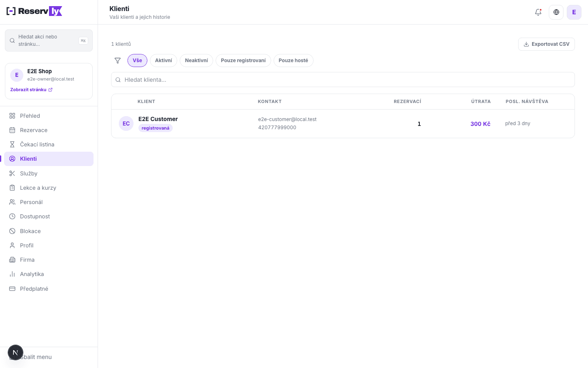
Task: Click phone number 420777999000
Action: coord(277,128)
